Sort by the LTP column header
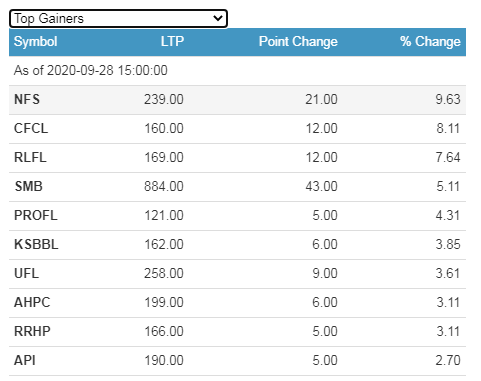 [x=172, y=42]
